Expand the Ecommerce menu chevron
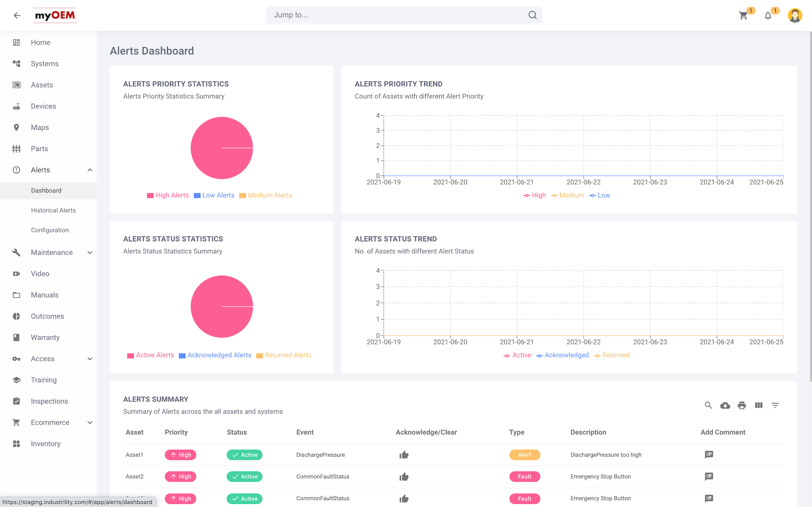The width and height of the screenshot is (812, 507). (90, 422)
